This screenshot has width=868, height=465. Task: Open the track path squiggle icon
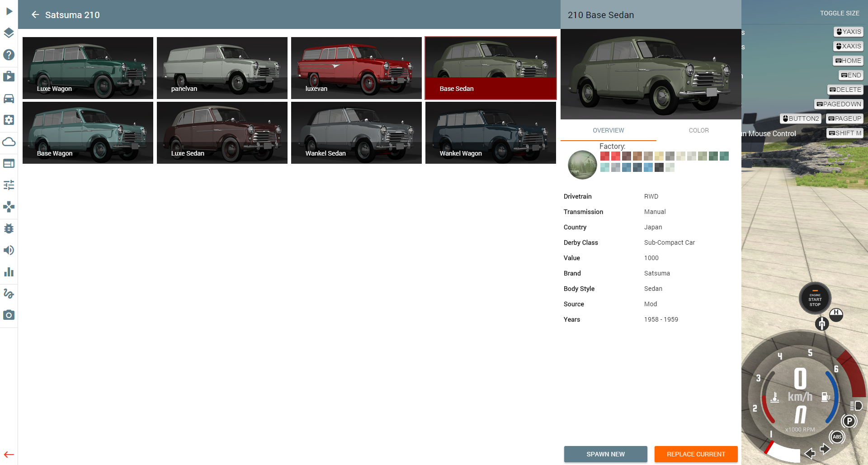click(9, 294)
